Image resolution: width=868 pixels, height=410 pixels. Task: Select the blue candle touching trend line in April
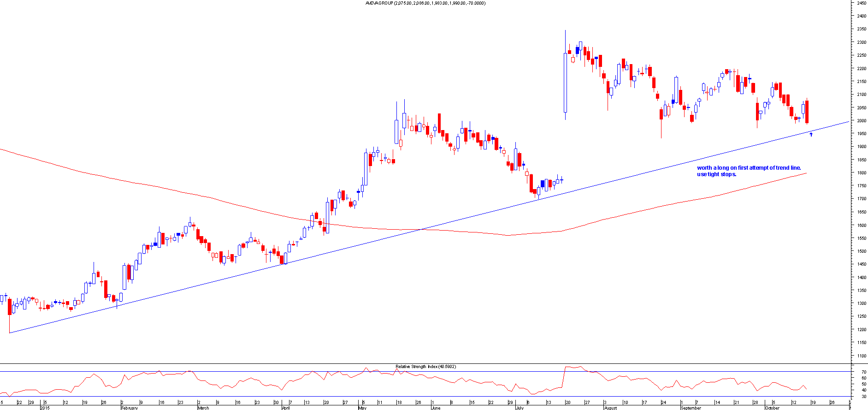(285, 258)
